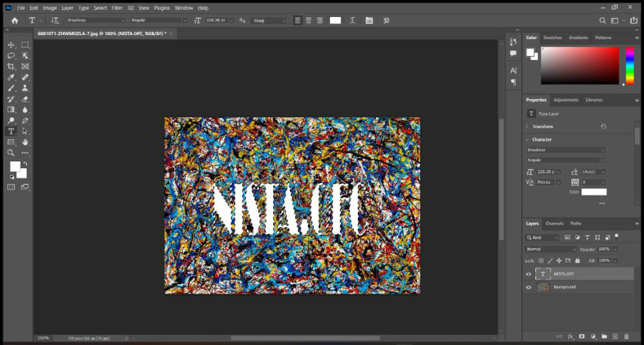This screenshot has height=345, width=644.
Task: Change the screen mode
Action: (x=25, y=187)
